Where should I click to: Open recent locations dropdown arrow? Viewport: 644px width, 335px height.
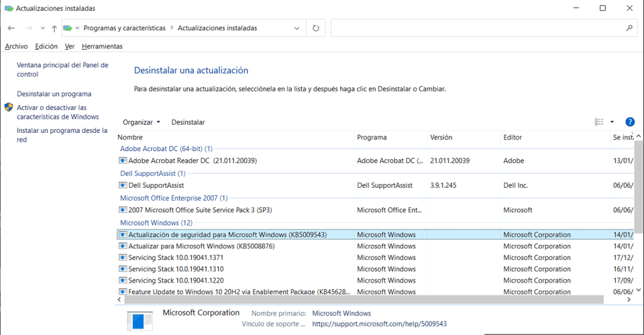(x=42, y=28)
